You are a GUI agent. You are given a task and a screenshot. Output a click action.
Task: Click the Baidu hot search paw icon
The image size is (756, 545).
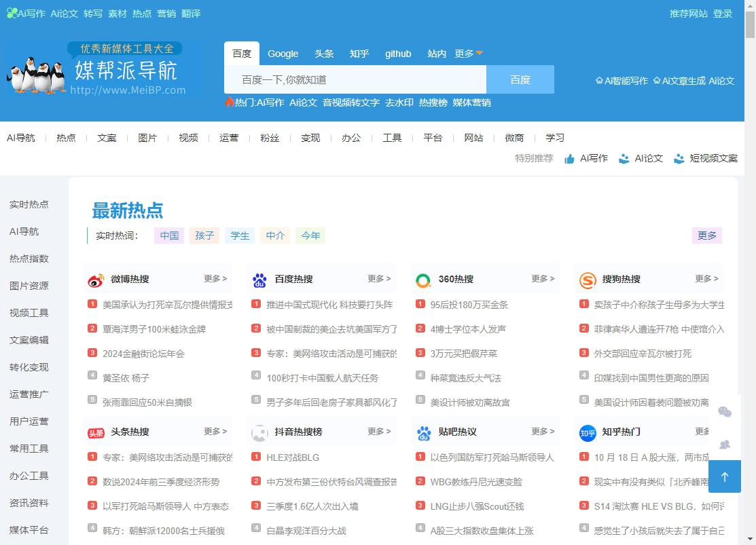pos(259,280)
